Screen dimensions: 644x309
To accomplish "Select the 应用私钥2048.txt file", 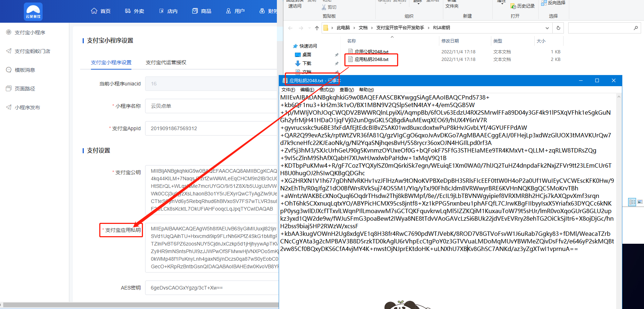I will [368, 59].
